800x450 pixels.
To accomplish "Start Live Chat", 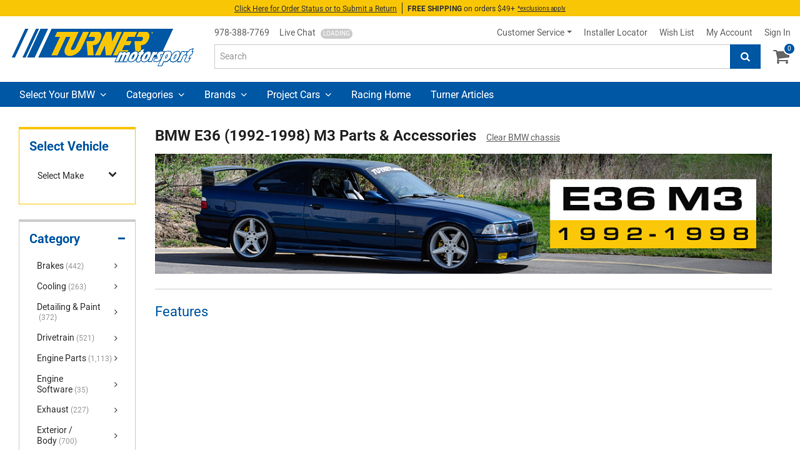I will point(297,33).
